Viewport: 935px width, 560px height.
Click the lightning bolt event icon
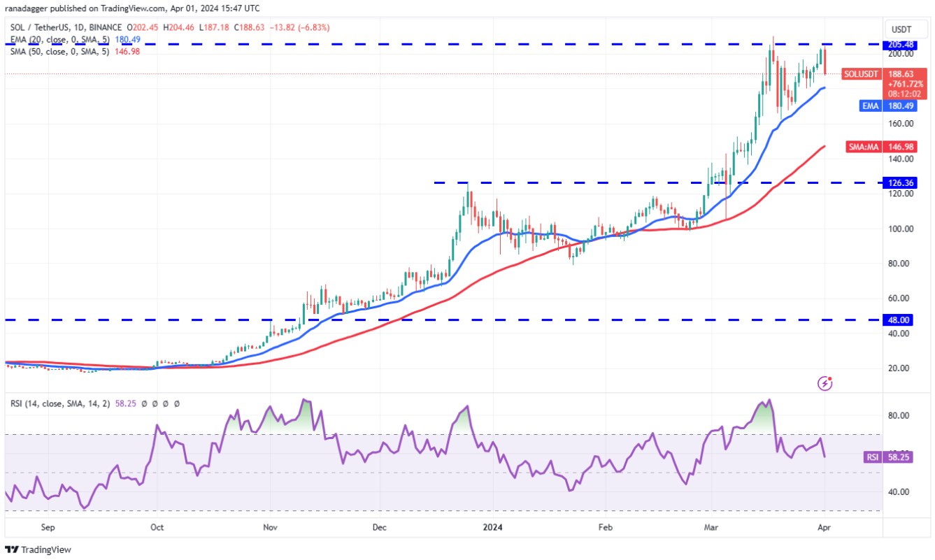[x=826, y=383]
